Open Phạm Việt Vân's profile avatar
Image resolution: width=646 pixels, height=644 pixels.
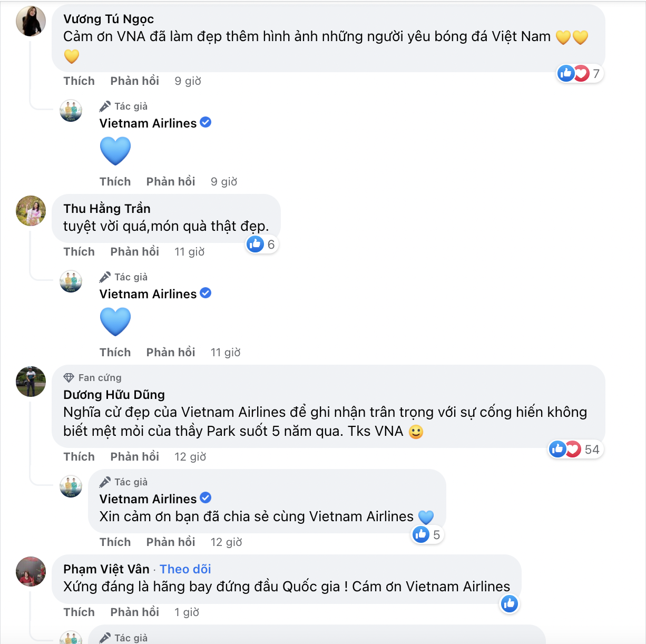pyautogui.click(x=31, y=571)
